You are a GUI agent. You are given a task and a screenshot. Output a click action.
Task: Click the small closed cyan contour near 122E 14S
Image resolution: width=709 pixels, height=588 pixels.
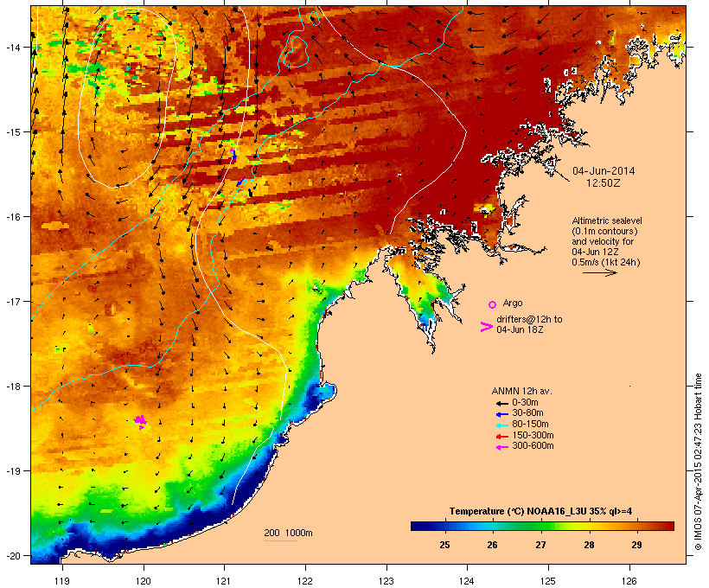(296, 52)
